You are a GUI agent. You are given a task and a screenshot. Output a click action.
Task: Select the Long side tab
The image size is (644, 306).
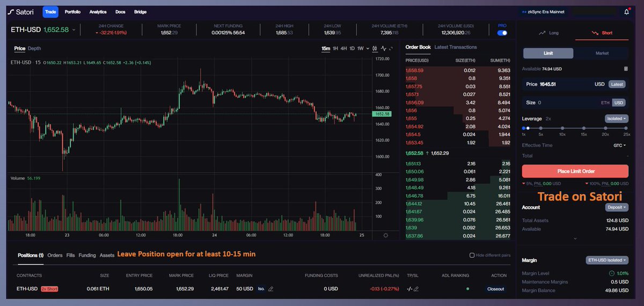tap(548, 33)
